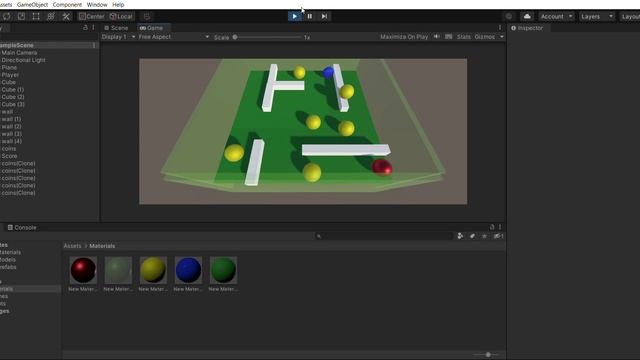Image resolution: width=640 pixels, height=360 pixels.
Task: Click the round icon left of the cloud
Action: click(509, 16)
